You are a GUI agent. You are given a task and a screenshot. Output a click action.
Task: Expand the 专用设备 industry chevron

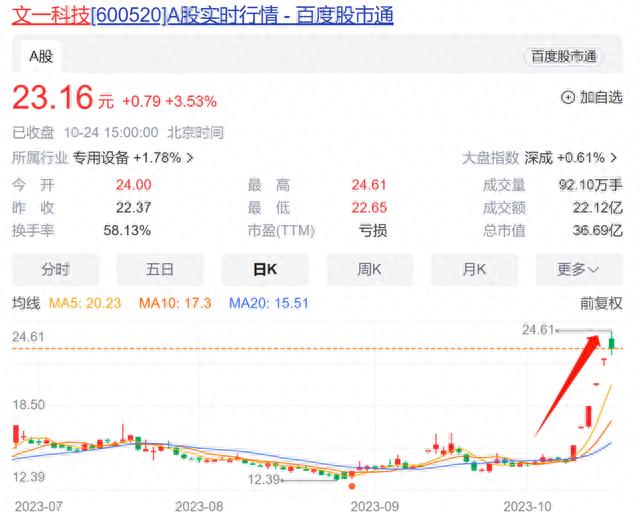tap(190, 158)
